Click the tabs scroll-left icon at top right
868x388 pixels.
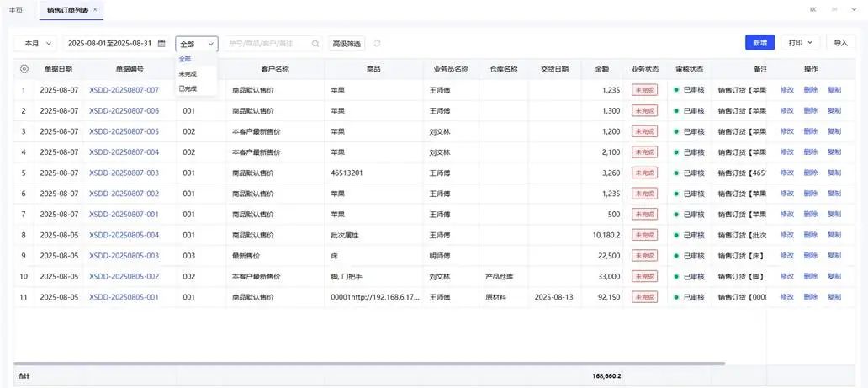coord(812,9)
